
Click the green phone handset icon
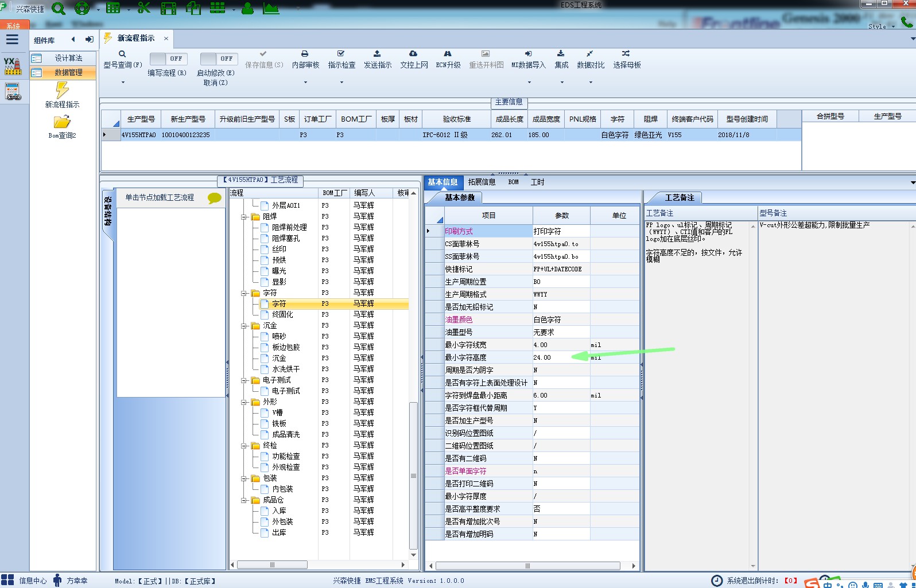pyautogui.click(x=906, y=22)
